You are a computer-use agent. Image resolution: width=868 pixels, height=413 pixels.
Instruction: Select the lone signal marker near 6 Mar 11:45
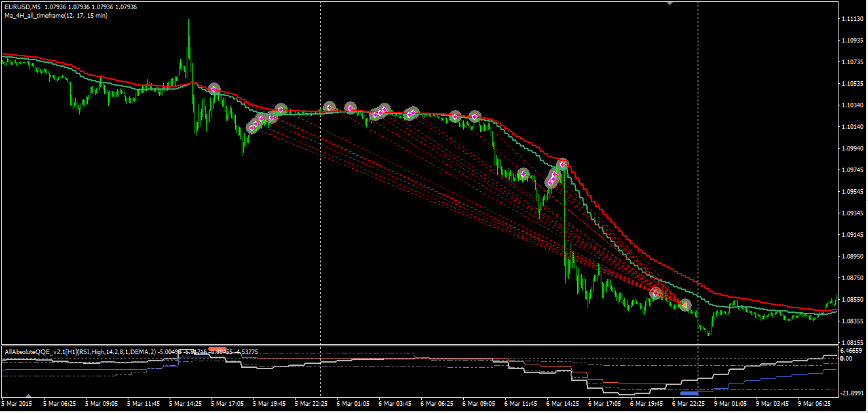(x=523, y=174)
